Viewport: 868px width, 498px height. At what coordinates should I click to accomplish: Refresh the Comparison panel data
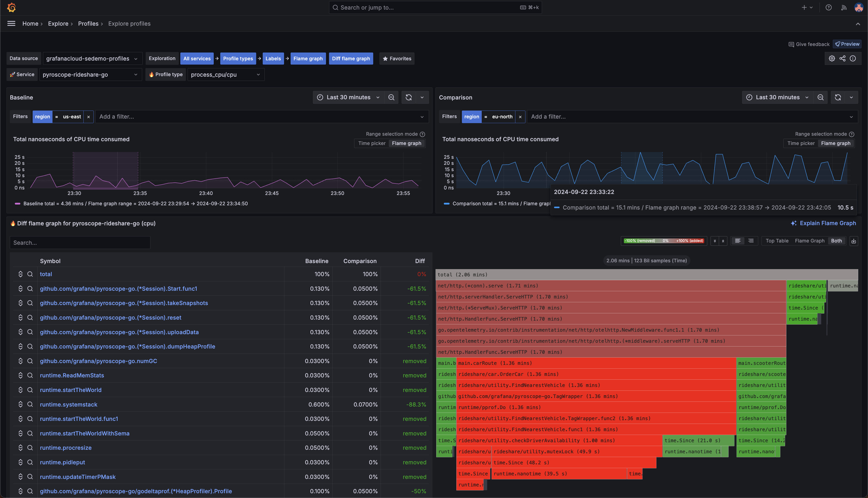point(838,97)
